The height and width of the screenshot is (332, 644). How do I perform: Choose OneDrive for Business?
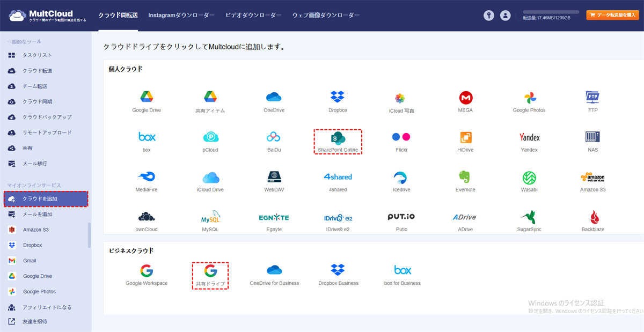tap(274, 275)
